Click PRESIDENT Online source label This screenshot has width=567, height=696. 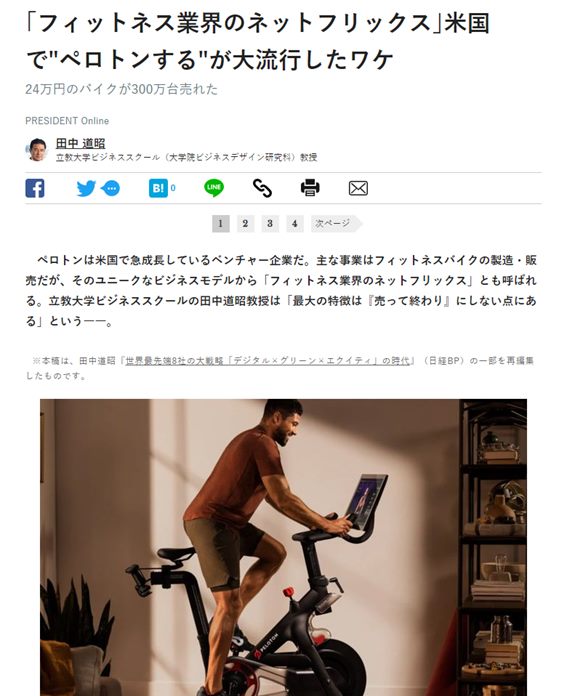click(67, 121)
